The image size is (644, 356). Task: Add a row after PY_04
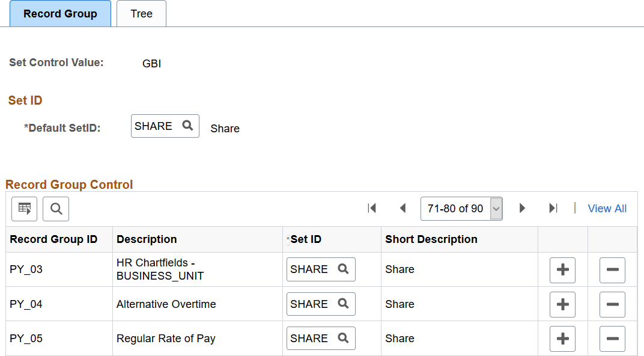point(563,305)
